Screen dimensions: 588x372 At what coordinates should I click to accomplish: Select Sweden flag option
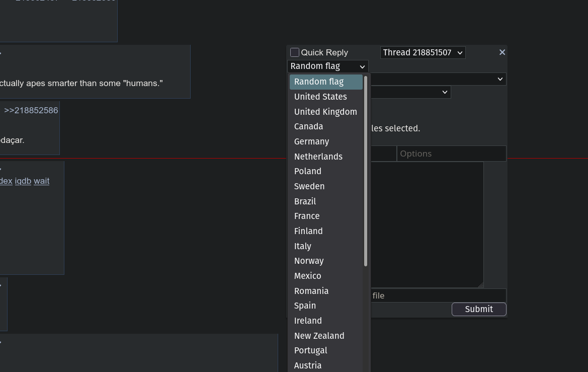(x=326, y=186)
